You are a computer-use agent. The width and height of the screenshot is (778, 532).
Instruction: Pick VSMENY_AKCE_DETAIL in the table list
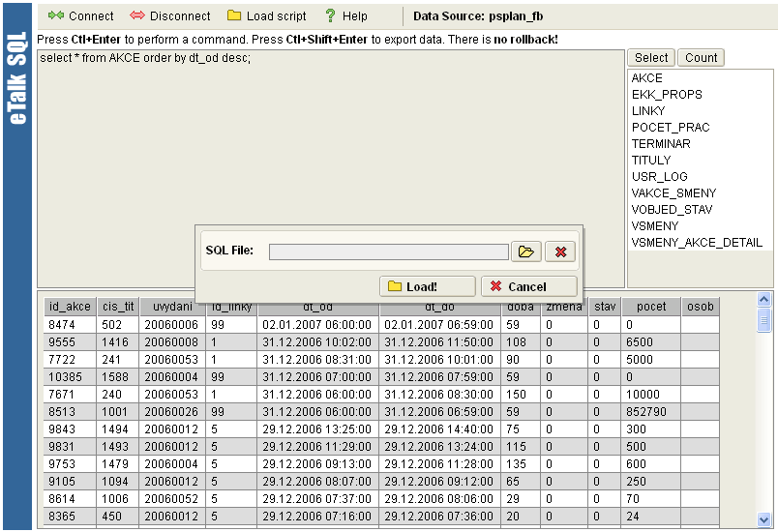point(697,243)
